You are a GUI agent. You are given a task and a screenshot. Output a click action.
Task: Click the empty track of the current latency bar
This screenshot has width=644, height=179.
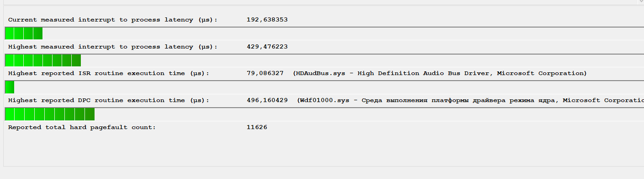[x=343, y=33]
